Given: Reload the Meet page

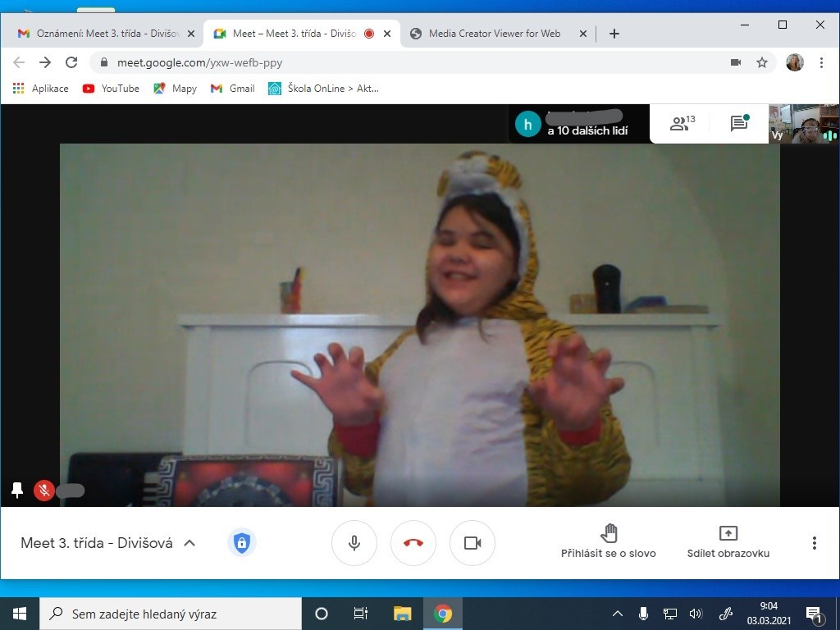Looking at the screenshot, I should click(x=71, y=62).
